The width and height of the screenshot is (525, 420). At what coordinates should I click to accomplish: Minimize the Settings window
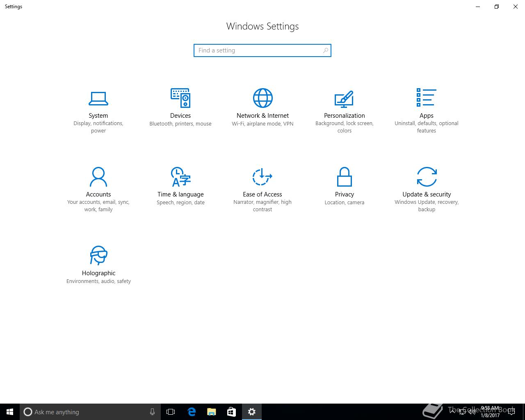478,7
